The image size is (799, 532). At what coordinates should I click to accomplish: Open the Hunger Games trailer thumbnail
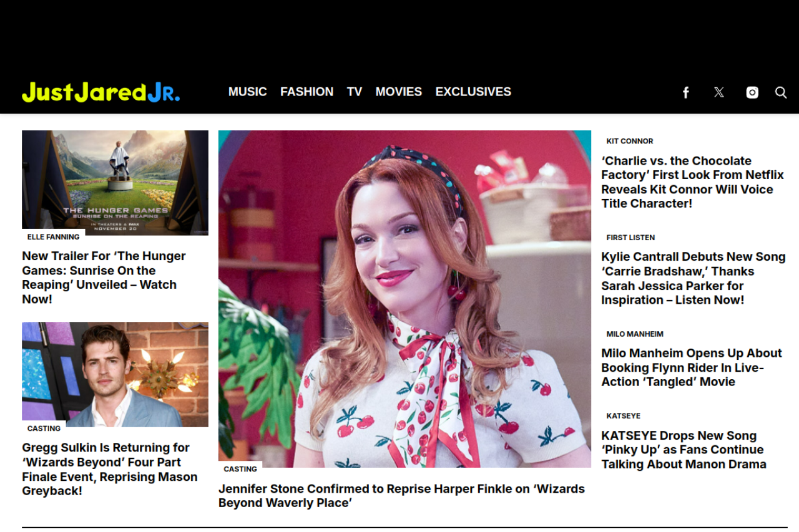pos(115,183)
